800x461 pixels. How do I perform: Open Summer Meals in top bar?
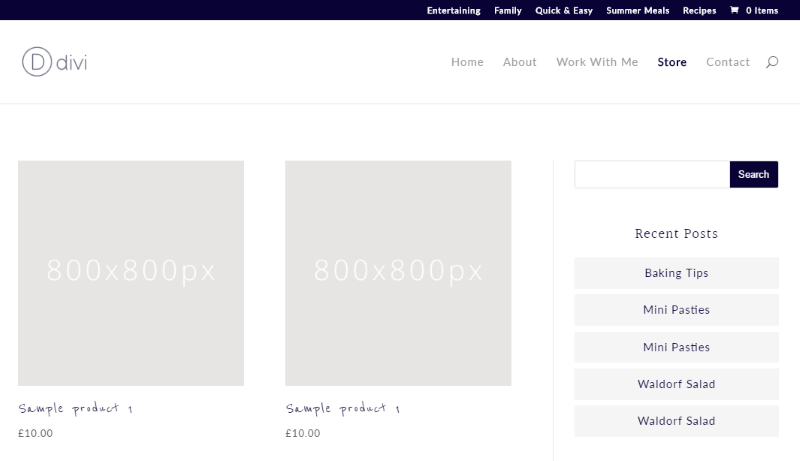click(638, 10)
